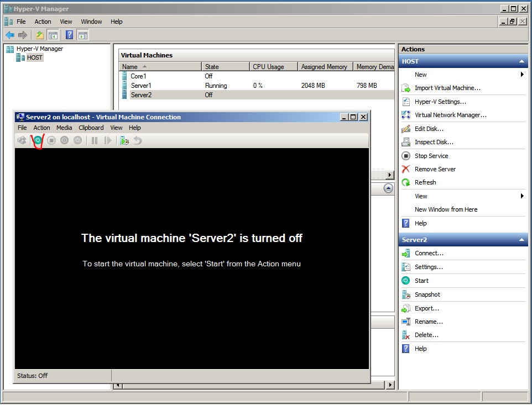Open the Help menu in Hyper-V Manager
Viewport: 532px width, 405px height.
click(x=116, y=22)
